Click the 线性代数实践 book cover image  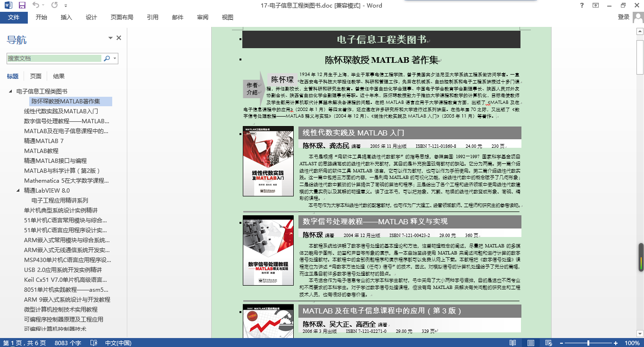tap(268, 161)
